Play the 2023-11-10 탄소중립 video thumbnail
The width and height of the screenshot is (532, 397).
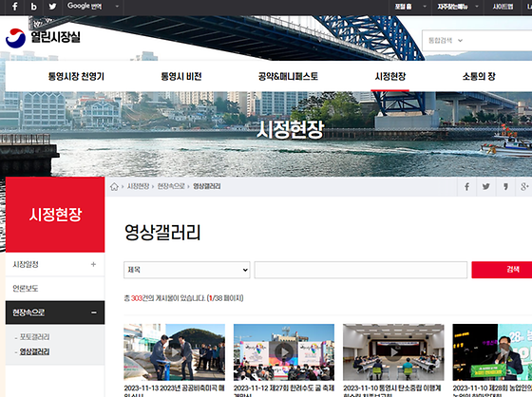point(393,352)
